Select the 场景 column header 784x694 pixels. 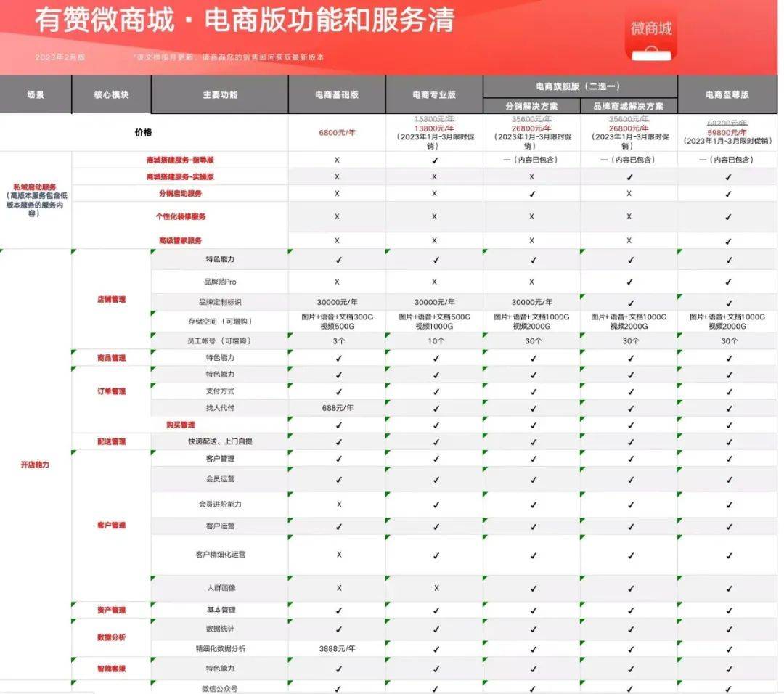click(36, 94)
